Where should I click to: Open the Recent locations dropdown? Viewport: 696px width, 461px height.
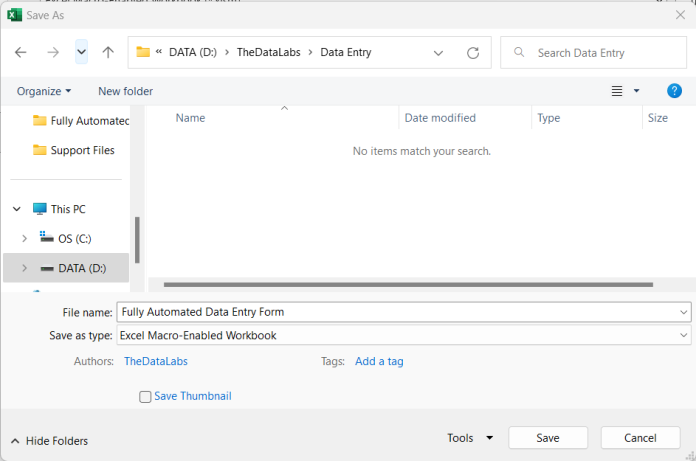(81, 53)
